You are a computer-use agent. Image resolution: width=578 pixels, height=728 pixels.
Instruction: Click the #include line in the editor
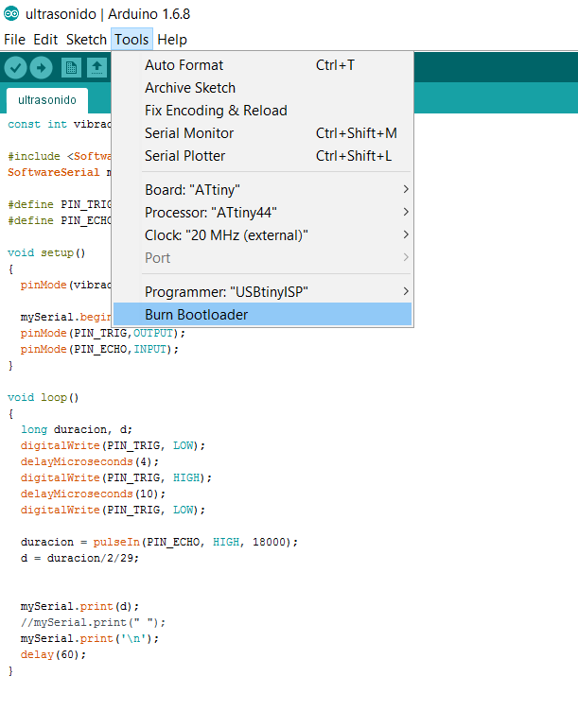[x=60, y=156]
